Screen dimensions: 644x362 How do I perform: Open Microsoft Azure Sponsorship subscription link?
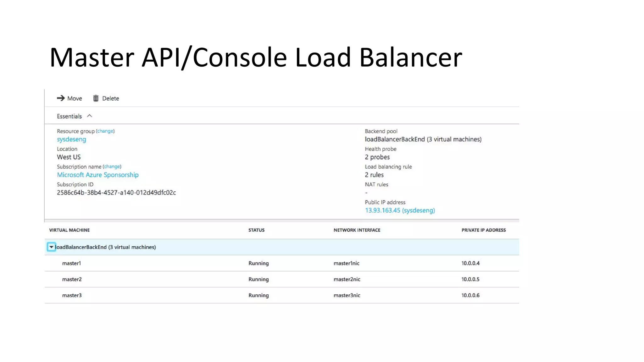[x=98, y=175]
